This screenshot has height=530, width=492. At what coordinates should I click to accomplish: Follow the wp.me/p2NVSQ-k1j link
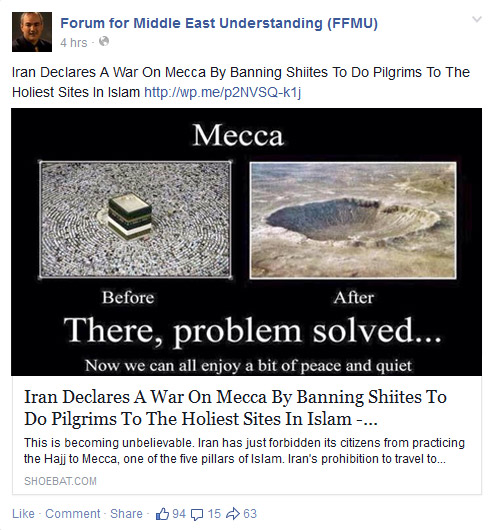point(222,92)
